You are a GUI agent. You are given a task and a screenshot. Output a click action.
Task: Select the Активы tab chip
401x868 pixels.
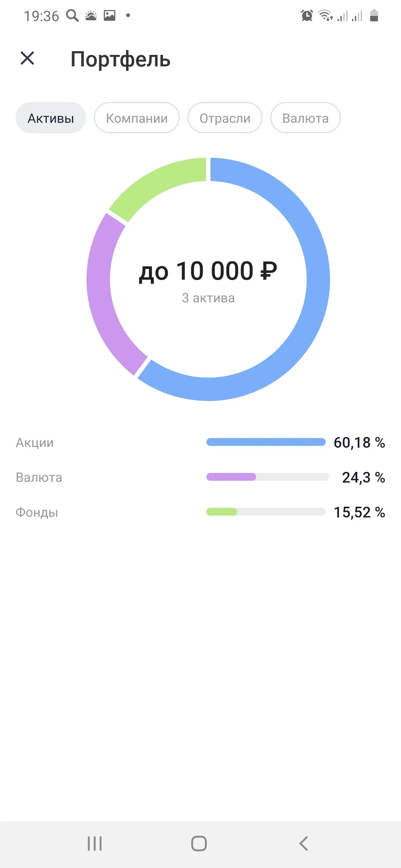click(x=51, y=118)
